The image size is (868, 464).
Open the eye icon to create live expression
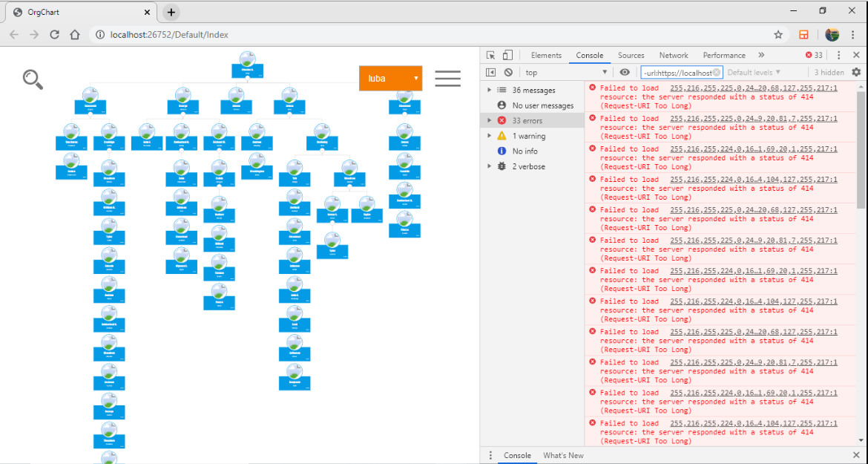click(x=625, y=72)
